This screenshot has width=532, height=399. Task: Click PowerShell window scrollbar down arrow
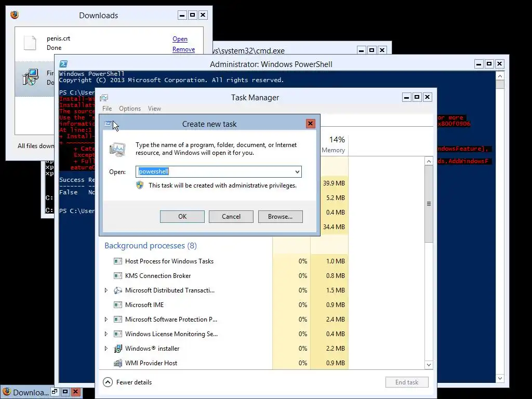500,378
